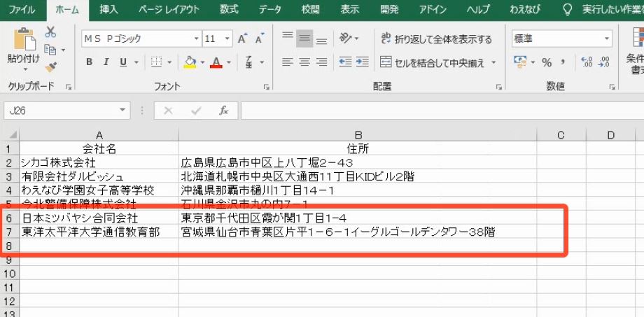Align text left
Viewport: 644px width, 317px height.
(288, 62)
